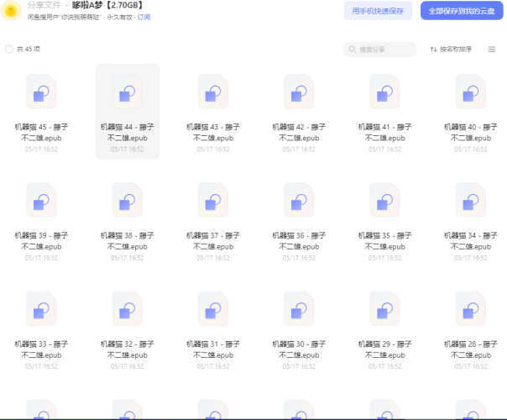Screen dimensions: 507x420
Task: Open the 机器猫 43 epub file icon
Action: click(x=213, y=92)
